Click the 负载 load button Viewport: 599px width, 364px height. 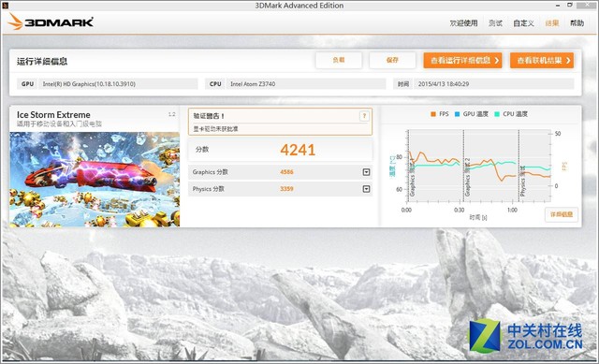pyautogui.click(x=339, y=60)
